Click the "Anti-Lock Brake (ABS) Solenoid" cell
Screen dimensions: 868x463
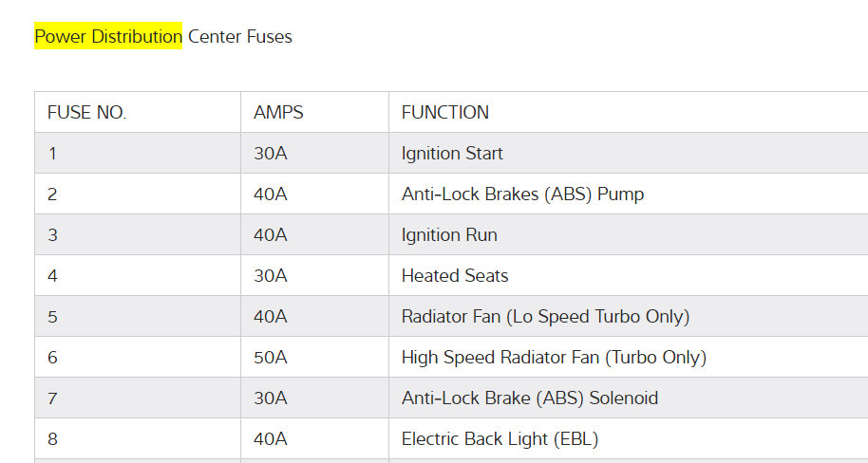tap(529, 398)
